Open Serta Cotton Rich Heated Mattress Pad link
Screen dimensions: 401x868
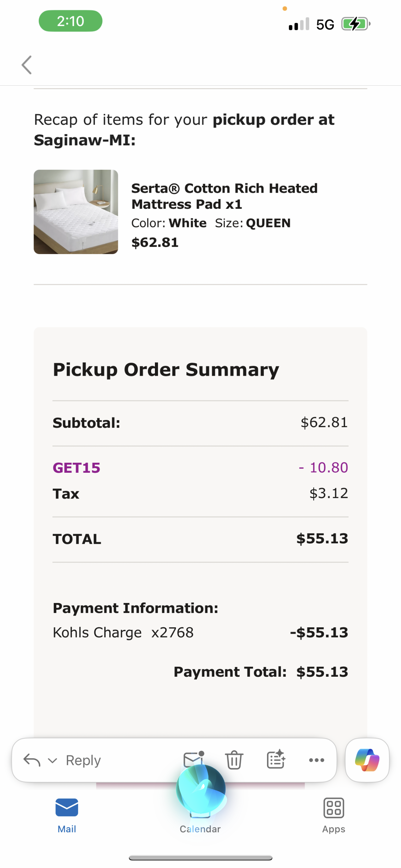tap(224, 196)
